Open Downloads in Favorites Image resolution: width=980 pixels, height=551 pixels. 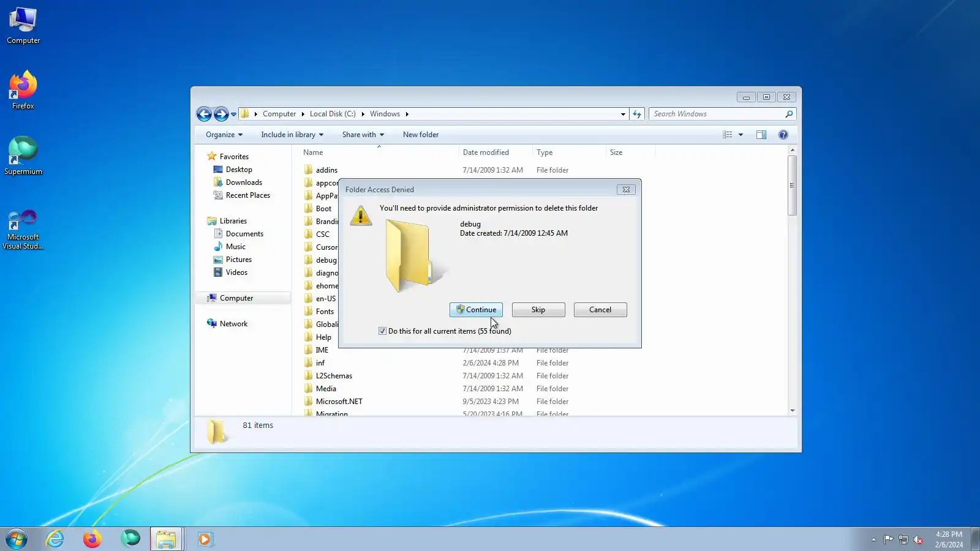coord(244,182)
